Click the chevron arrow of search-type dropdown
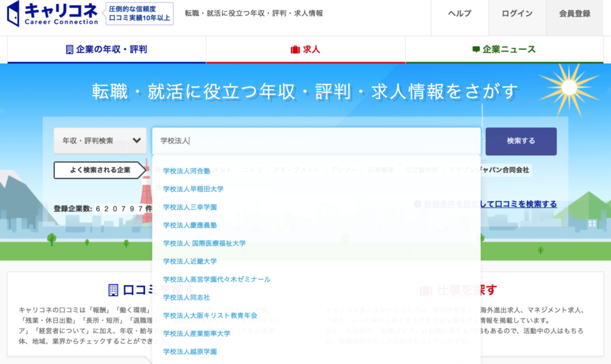 [137, 140]
